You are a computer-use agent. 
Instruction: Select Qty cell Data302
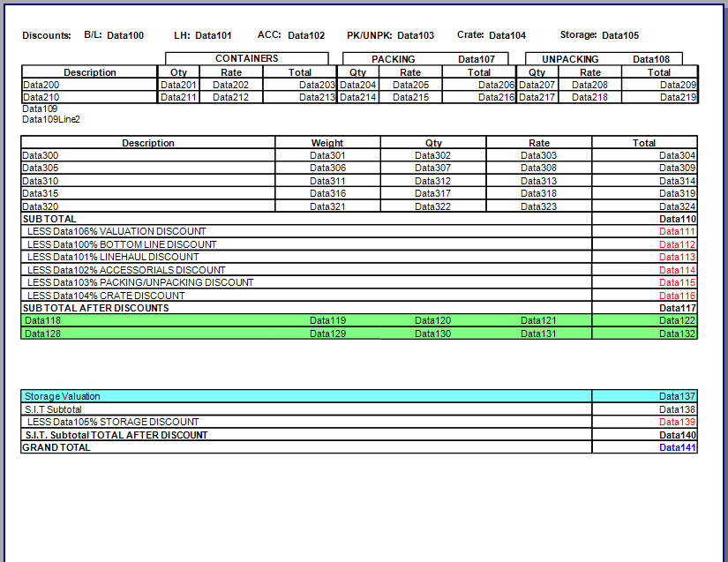[432, 155]
